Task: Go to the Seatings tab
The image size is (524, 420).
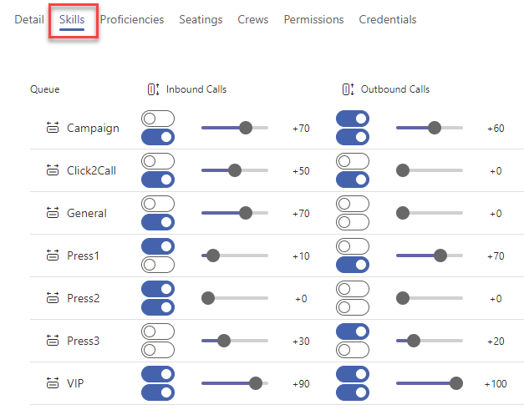Action: [x=201, y=19]
